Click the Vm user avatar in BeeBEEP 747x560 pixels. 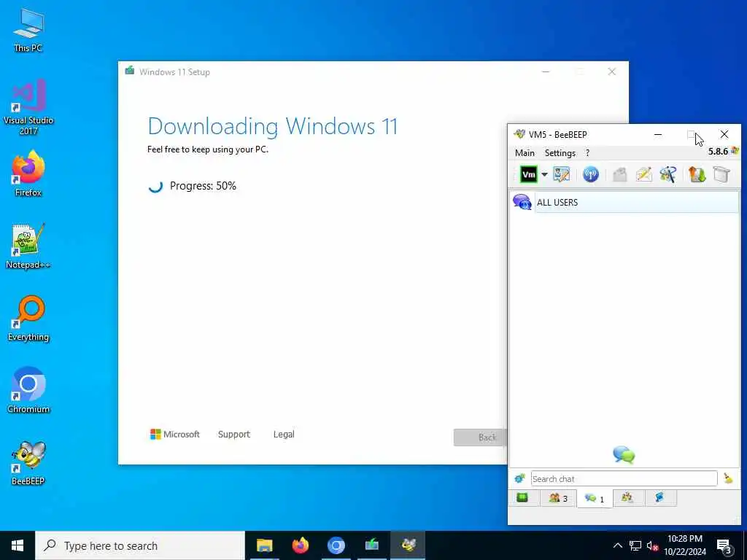click(x=528, y=174)
